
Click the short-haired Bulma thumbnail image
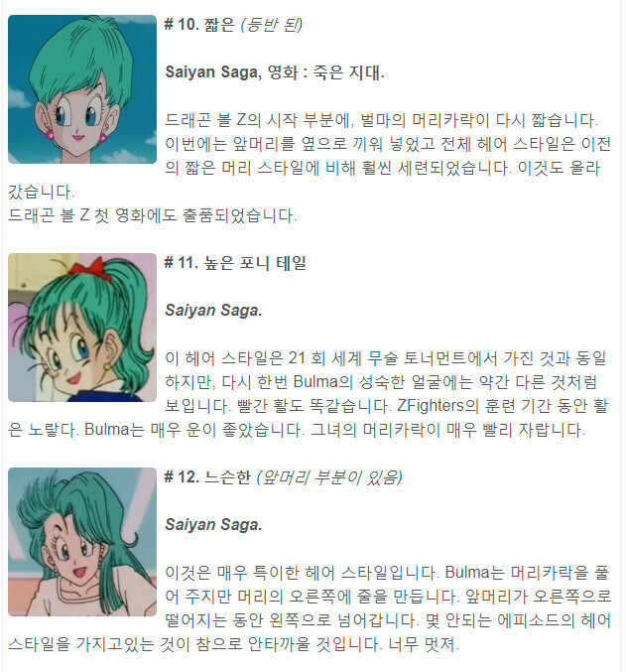pyautogui.click(x=82, y=89)
